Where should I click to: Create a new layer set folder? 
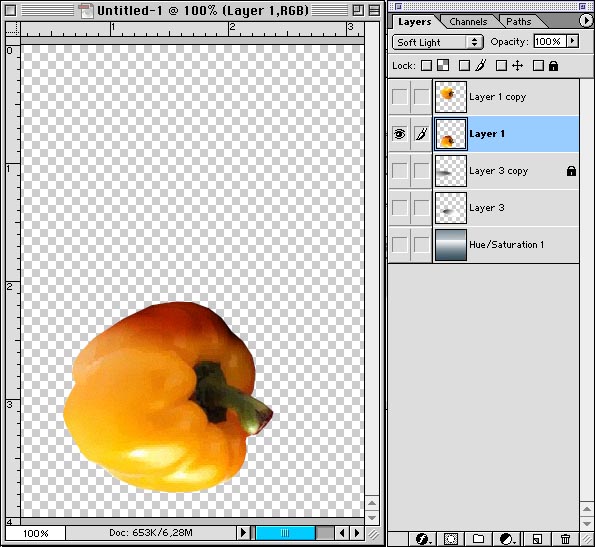click(479, 539)
